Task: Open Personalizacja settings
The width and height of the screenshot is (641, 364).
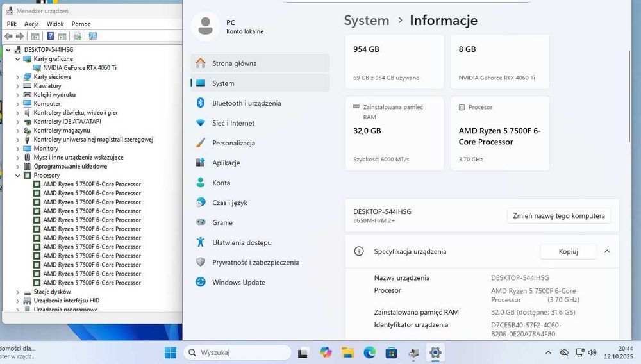Action: (x=260, y=143)
